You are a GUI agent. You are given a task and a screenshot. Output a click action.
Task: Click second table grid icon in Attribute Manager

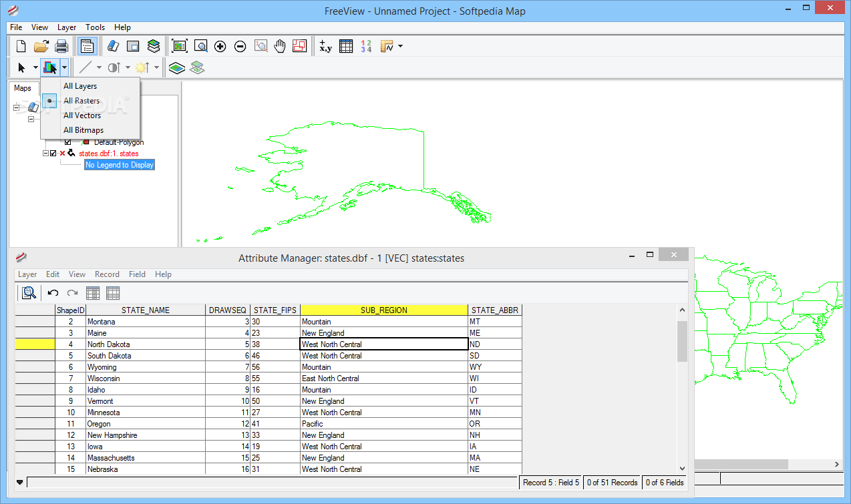tap(113, 292)
